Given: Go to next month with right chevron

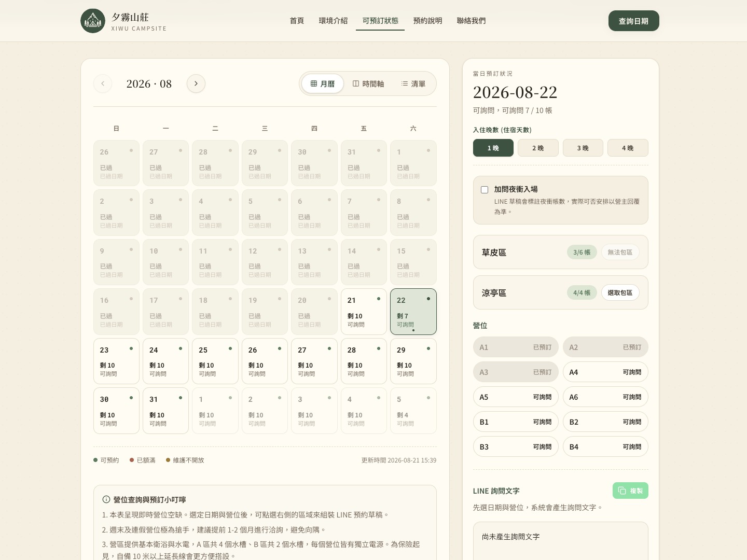Looking at the screenshot, I should click(x=196, y=83).
